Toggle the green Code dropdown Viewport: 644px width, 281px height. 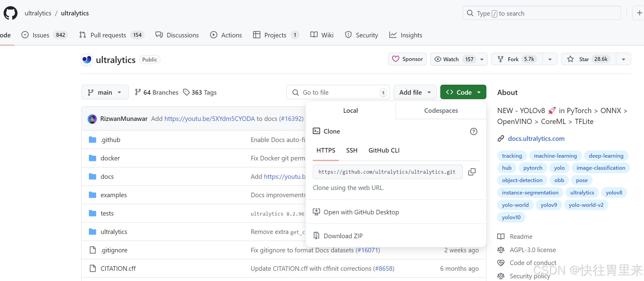tap(463, 92)
